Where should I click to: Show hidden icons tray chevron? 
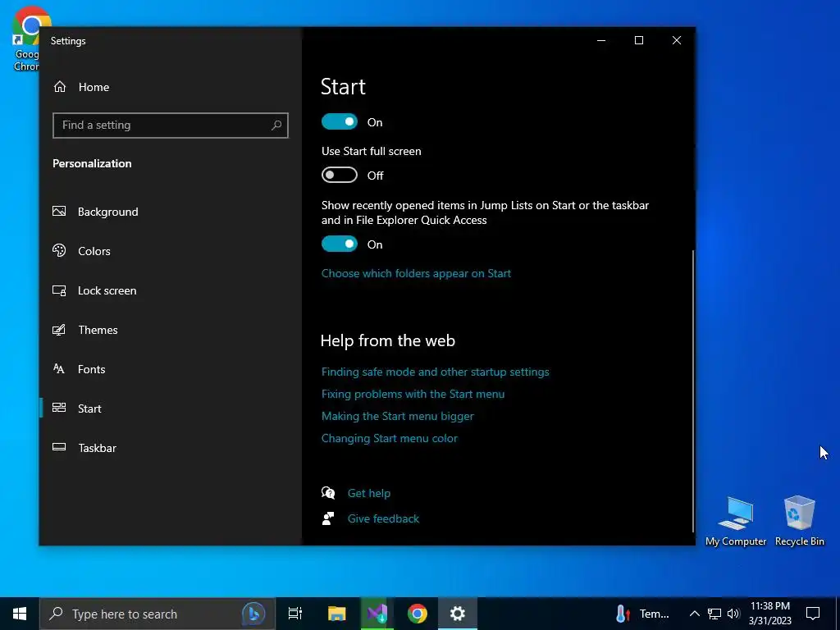click(694, 614)
